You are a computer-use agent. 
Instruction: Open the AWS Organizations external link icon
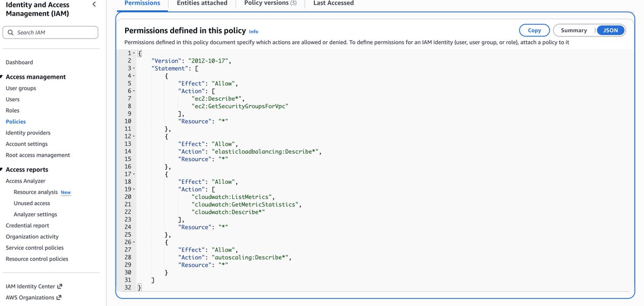click(59, 297)
